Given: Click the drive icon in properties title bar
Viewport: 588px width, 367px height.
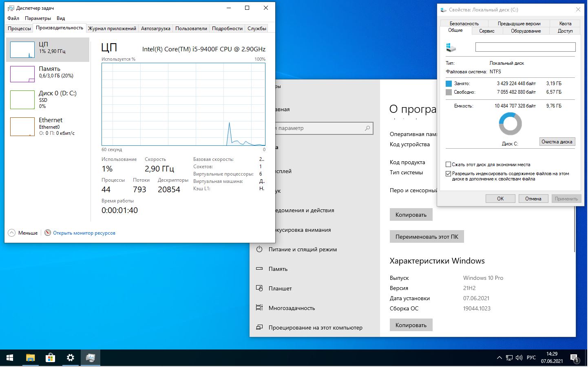Looking at the screenshot, I should pos(443,10).
